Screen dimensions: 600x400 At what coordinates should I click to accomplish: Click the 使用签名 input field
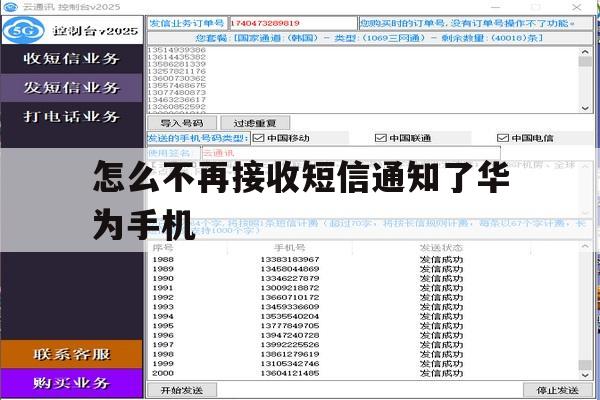[x=351, y=153]
